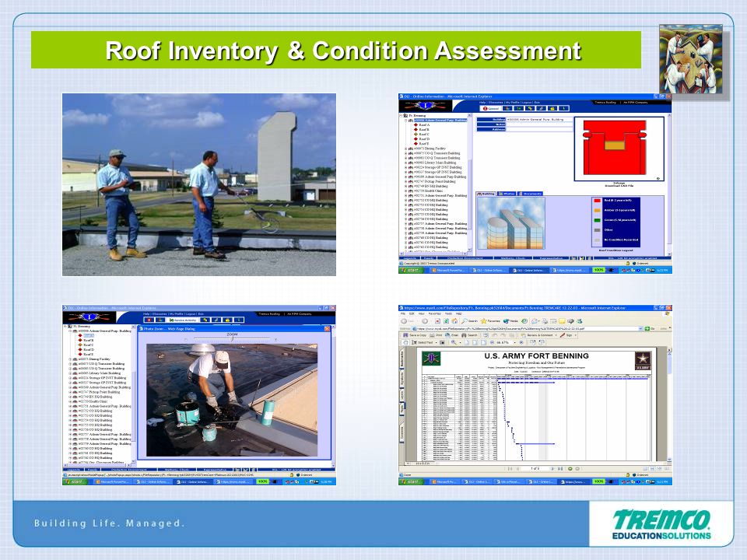Select Roof C amber diamond in roof plan window

tap(416, 135)
